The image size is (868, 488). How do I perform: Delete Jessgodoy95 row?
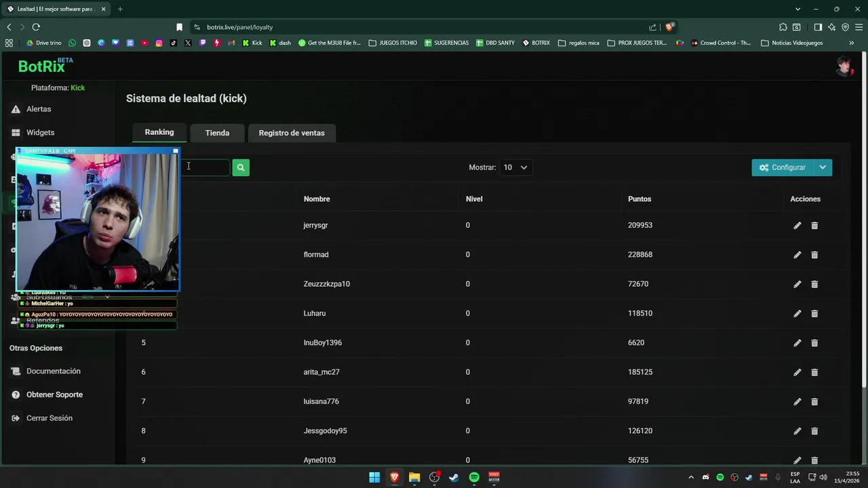[814, 431]
